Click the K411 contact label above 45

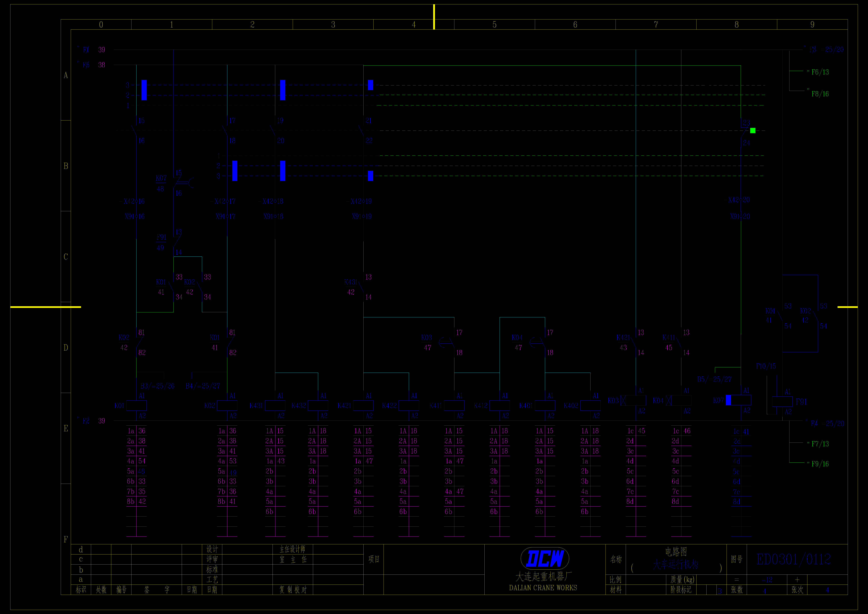(669, 337)
